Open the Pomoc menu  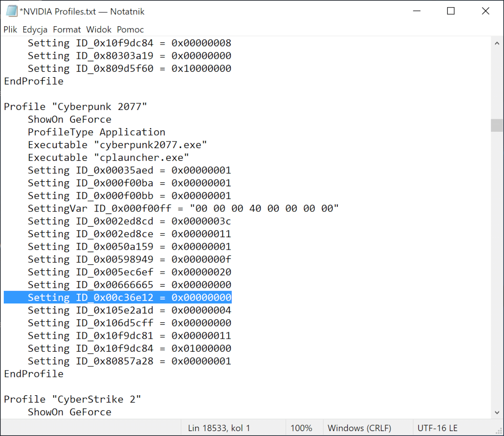point(130,29)
